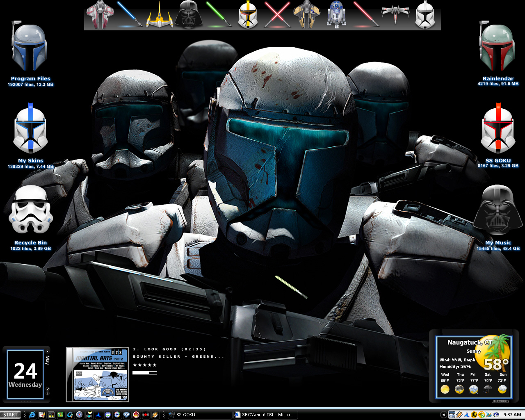Click the R2-D2 dock icon
This screenshot has width=525, height=420.
coord(336,15)
